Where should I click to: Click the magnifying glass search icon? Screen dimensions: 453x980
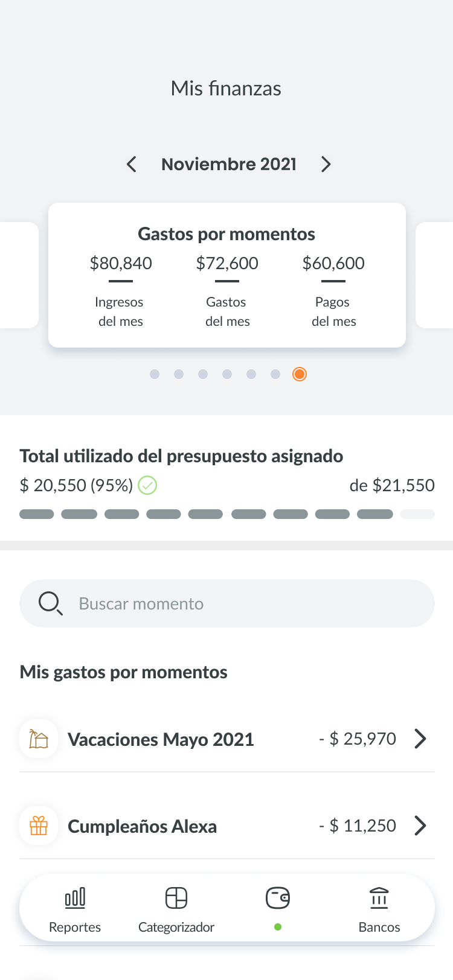click(51, 603)
